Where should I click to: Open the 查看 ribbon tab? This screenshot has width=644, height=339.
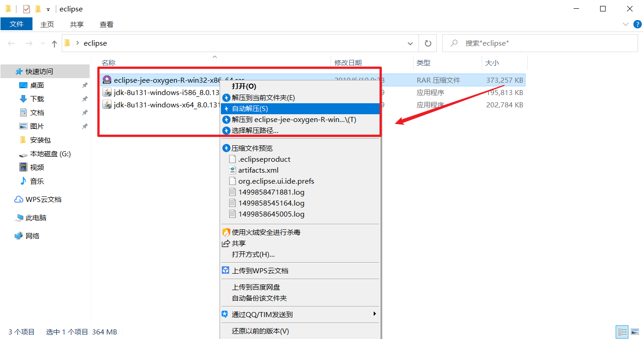107,24
